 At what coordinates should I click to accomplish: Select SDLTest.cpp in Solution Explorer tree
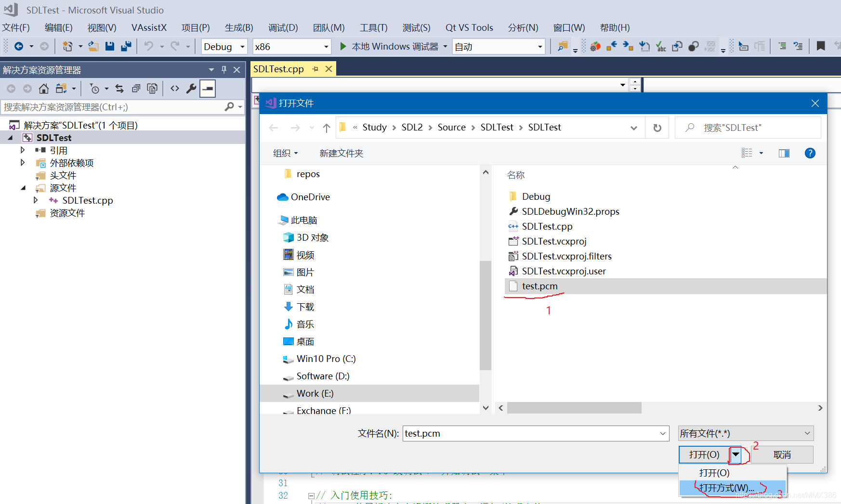[x=87, y=200]
